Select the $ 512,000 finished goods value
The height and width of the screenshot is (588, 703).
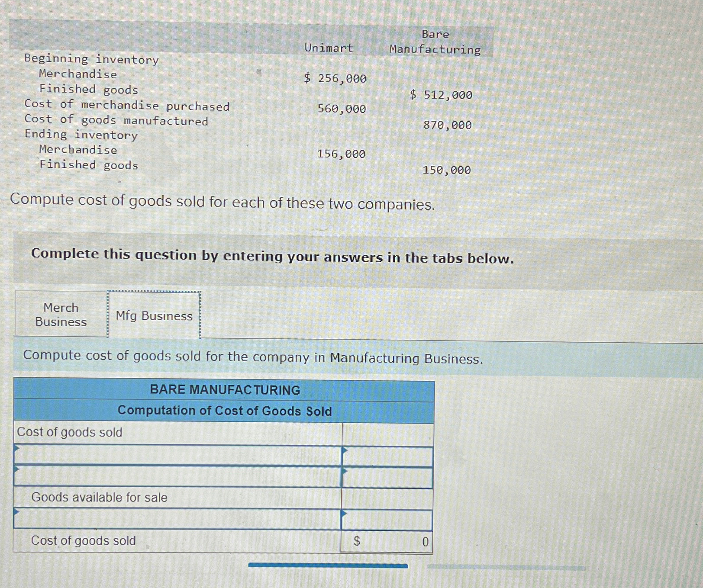pyautogui.click(x=441, y=95)
